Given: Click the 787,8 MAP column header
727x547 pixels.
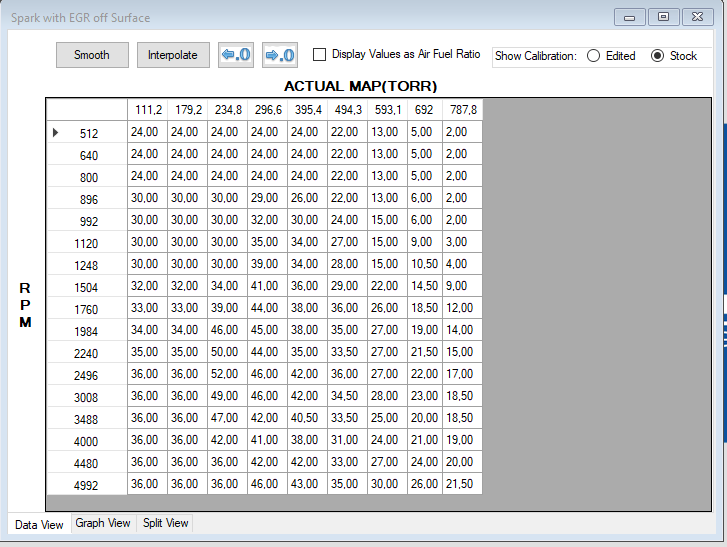Looking at the screenshot, I should click(462, 109).
